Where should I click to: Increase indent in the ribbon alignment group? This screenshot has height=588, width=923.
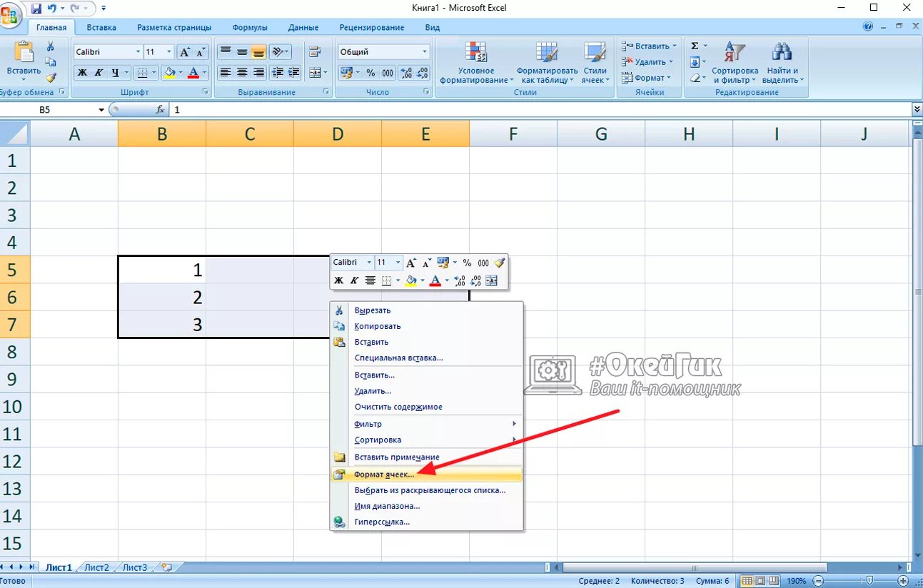[x=292, y=72]
